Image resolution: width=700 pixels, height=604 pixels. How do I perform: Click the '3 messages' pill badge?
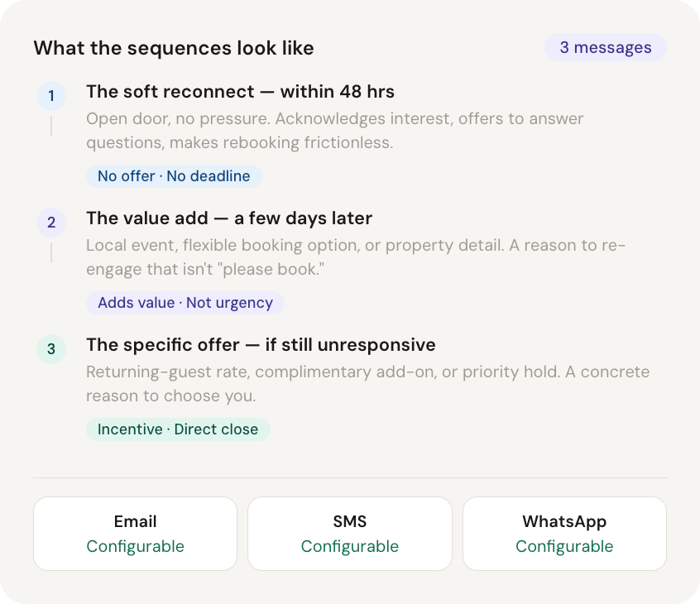tap(605, 47)
